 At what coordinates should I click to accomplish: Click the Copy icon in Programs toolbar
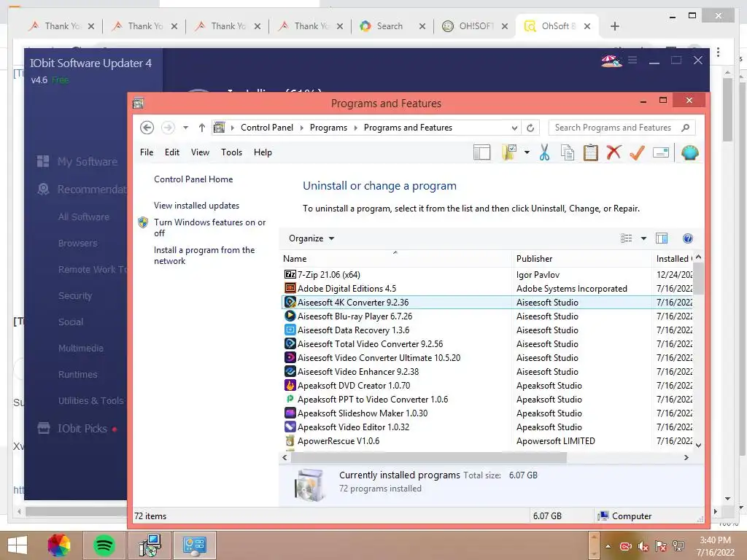(x=568, y=152)
